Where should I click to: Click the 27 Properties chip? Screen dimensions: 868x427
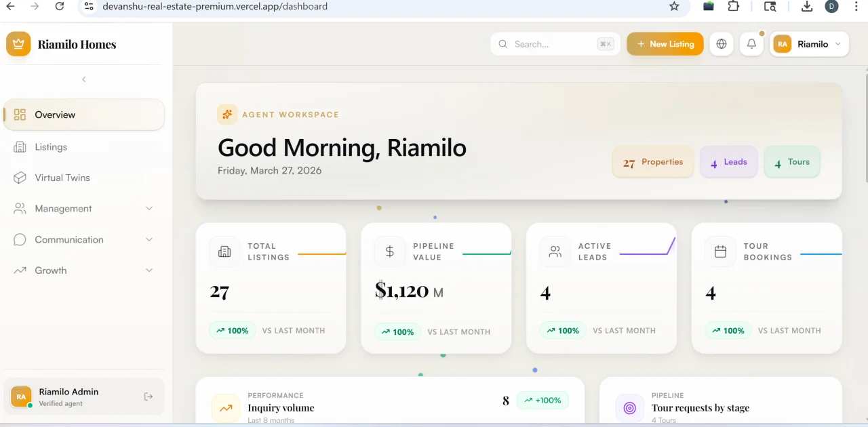click(653, 162)
